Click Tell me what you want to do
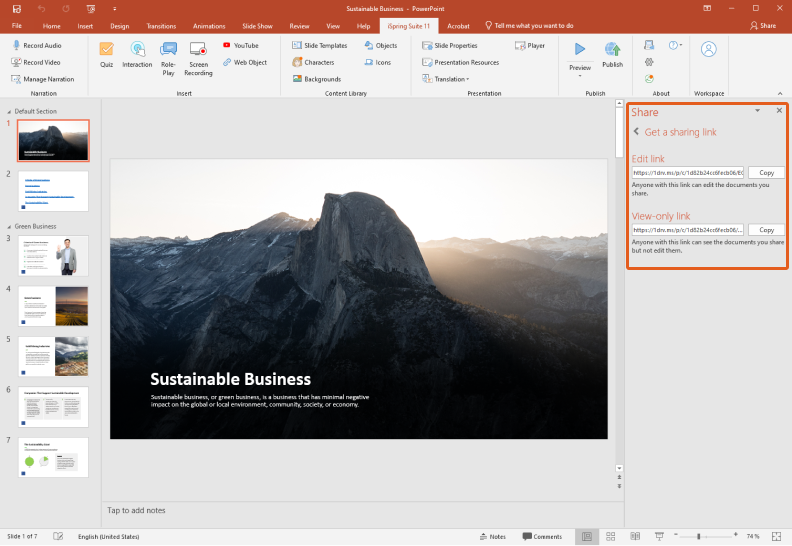792x546 pixels. pyautogui.click(x=529, y=26)
